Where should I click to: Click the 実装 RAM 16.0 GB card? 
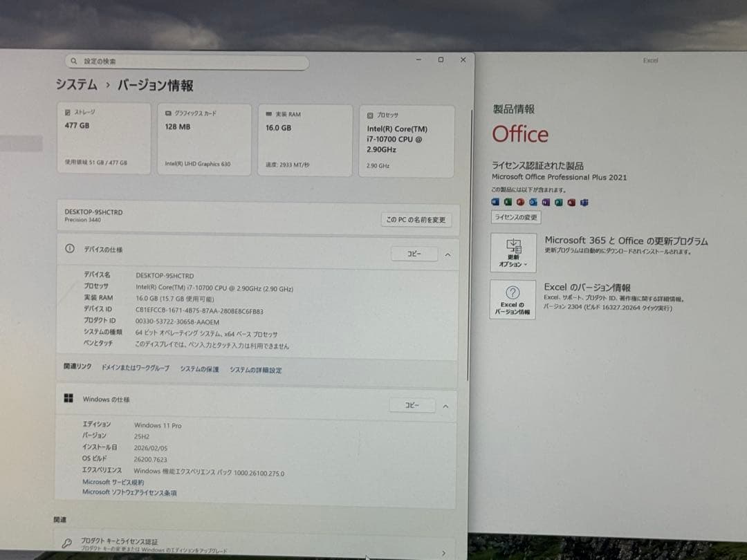305,140
